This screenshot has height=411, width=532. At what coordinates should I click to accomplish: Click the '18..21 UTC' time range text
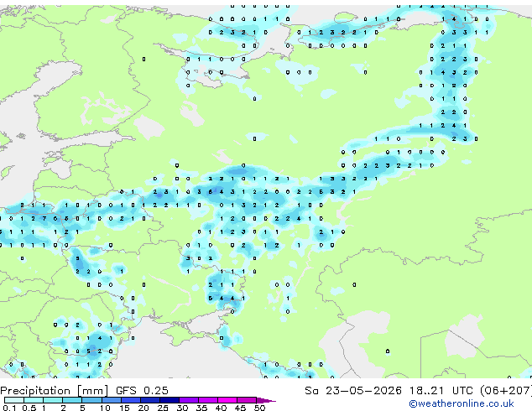pos(441,390)
